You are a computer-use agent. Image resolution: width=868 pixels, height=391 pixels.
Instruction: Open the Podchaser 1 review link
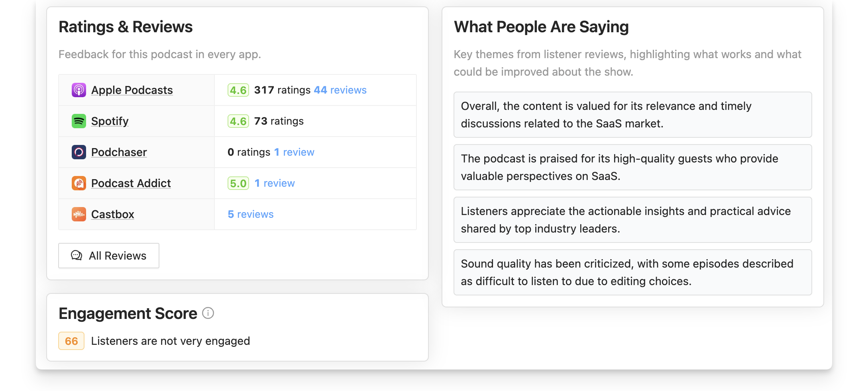(294, 152)
